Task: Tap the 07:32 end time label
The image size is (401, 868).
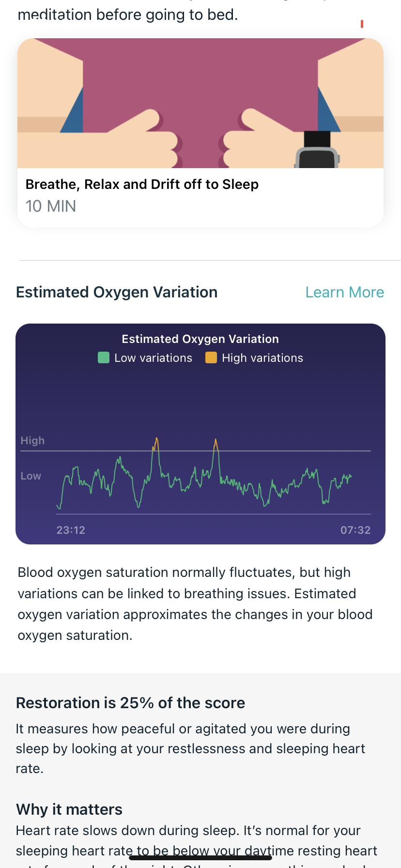Action: point(355,530)
